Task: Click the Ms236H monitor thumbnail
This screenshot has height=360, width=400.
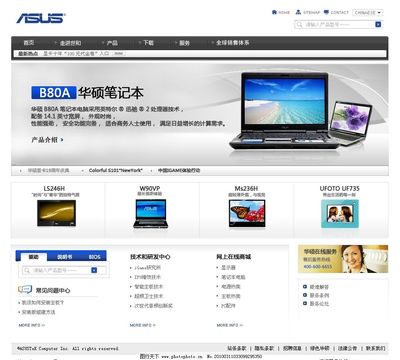Action: [x=247, y=214]
